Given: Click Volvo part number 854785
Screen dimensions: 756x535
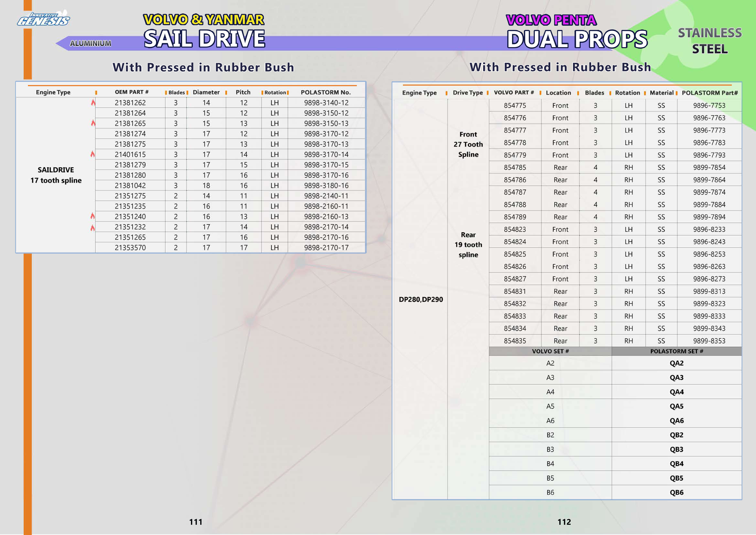Looking at the screenshot, I should point(515,167).
